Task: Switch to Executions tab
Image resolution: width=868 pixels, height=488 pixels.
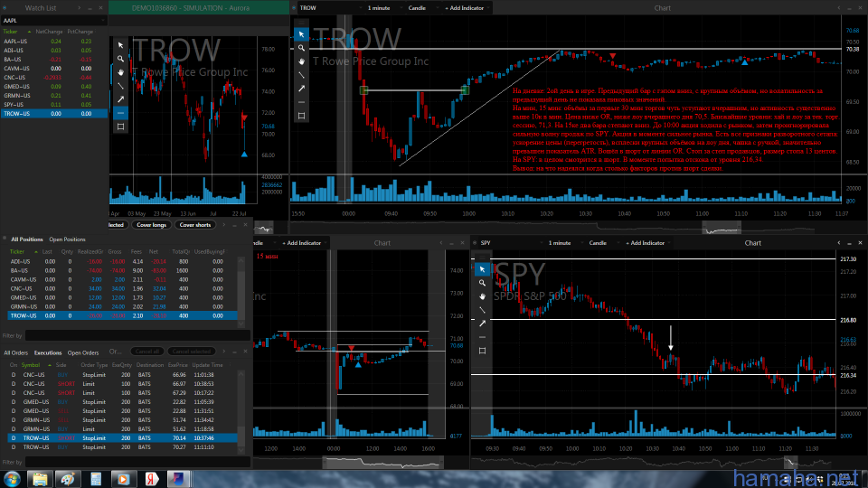Action: [x=48, y=353]
